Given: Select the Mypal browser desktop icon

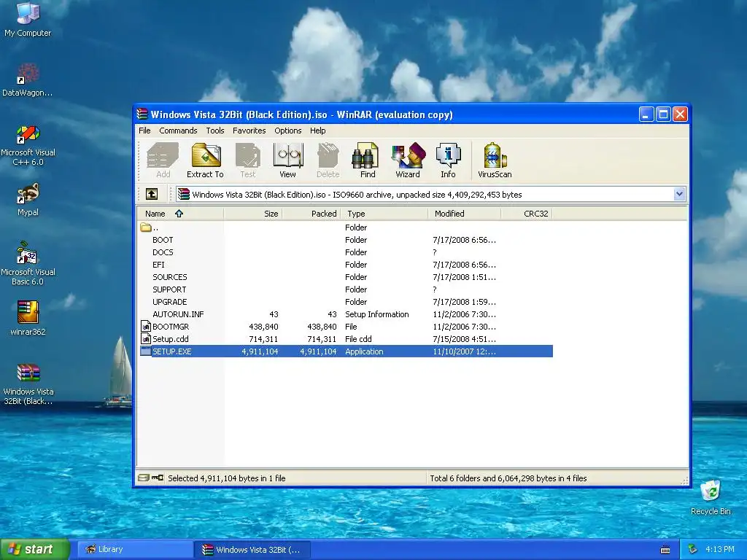Looking at the screenshot, I should pos(28,200).
